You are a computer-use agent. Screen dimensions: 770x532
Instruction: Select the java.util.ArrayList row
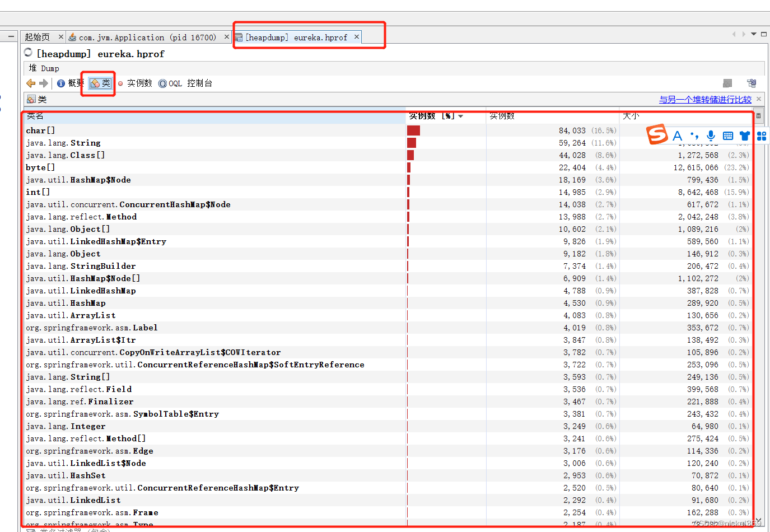pyautogui.click(x=389, y=315)
